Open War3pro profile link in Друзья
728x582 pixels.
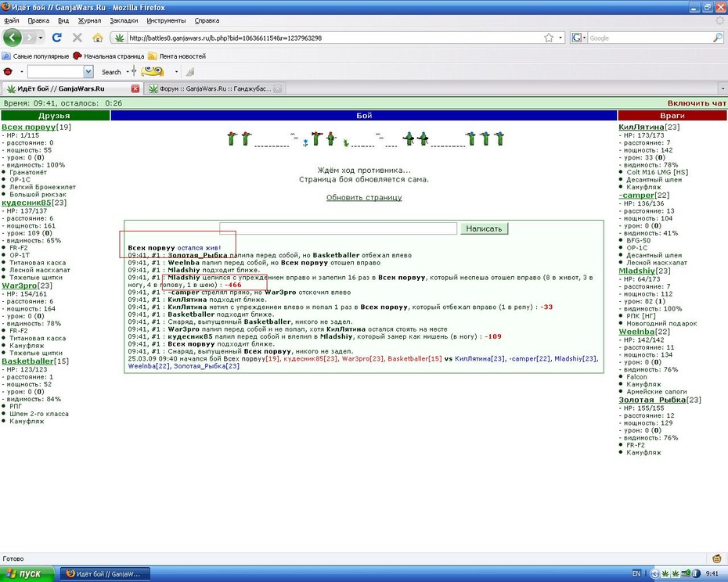tap(19, 286)
